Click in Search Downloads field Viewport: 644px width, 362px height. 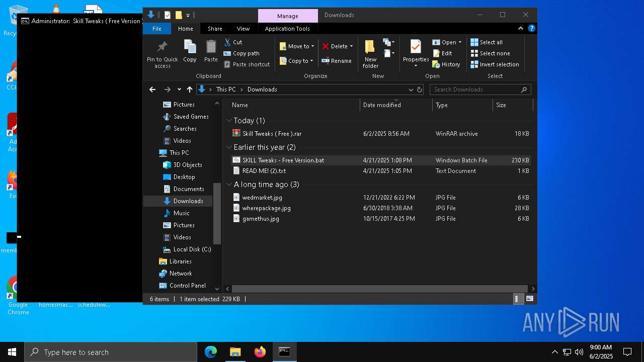[480, 89]
